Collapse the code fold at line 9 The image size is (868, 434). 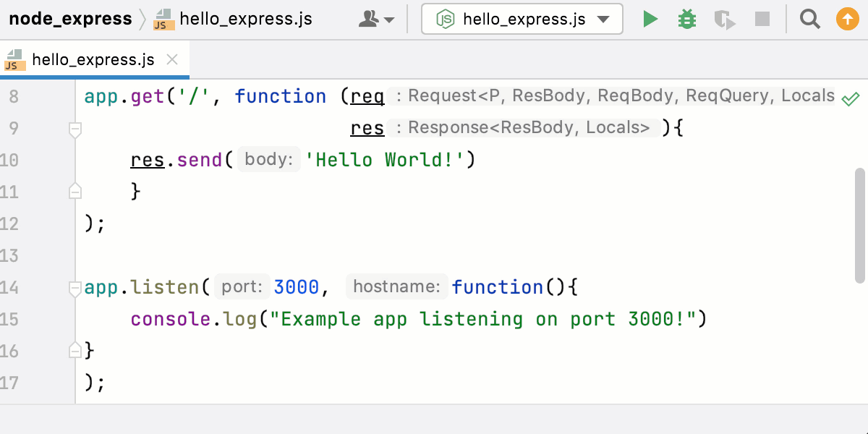75,129
